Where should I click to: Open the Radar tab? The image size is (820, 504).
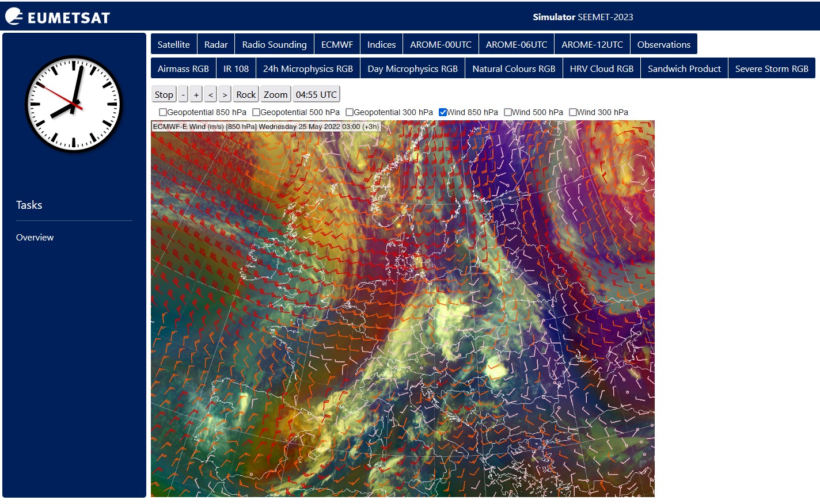click(x=216, y=44)
